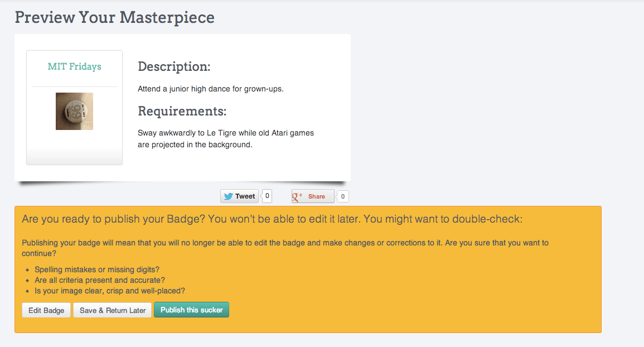This screenshot has width=644, height=347.
Task: Open the MIT Fridays badge thumbnail image
Action: click(74, 111)
